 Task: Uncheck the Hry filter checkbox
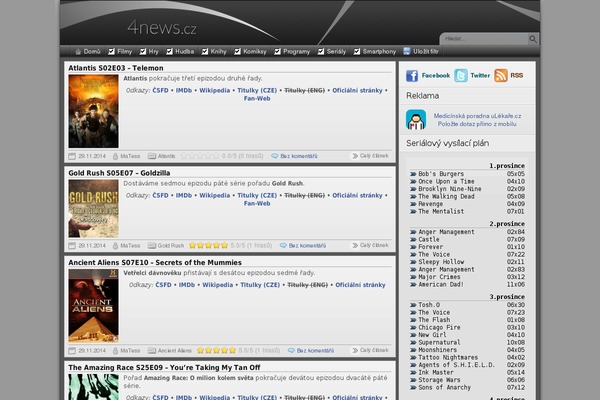pyautogui.click(x=143, y=51)
